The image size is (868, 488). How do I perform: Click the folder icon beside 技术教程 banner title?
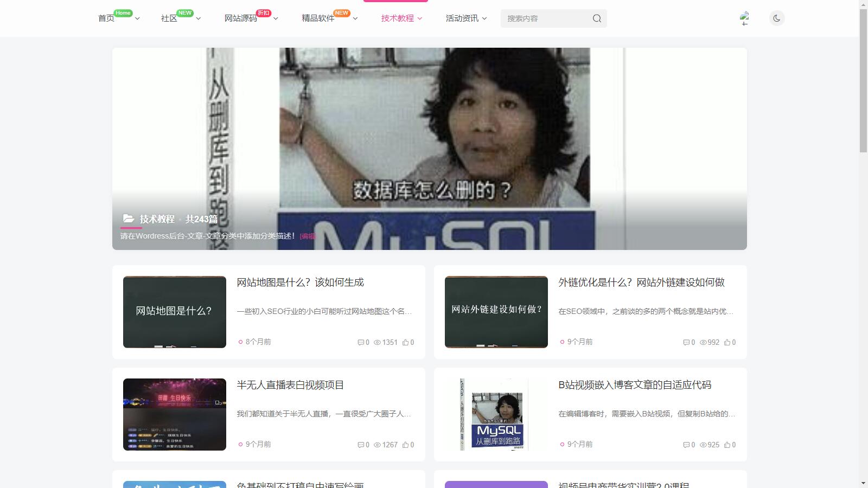click(x=129, y=219)
